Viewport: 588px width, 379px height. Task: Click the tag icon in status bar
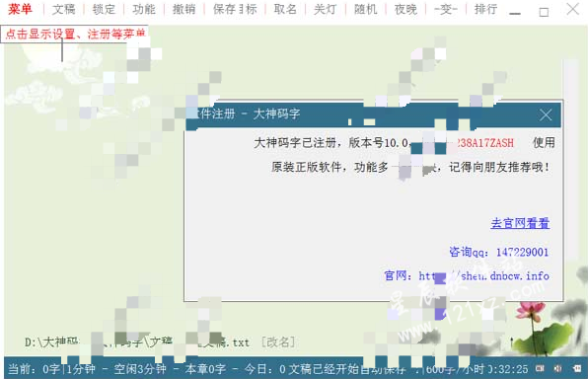(x=577, y=368)
